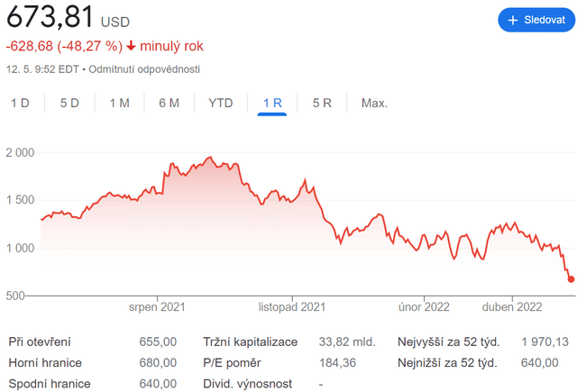Screen dimensions: 586x392
Task: Open the 6 M range tab
Action: [x=169, y=103]
